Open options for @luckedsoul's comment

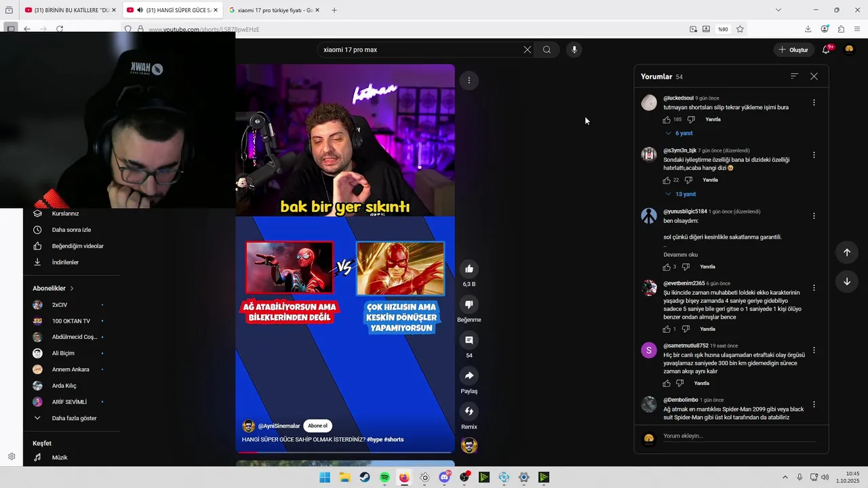(x=814, y=103)
